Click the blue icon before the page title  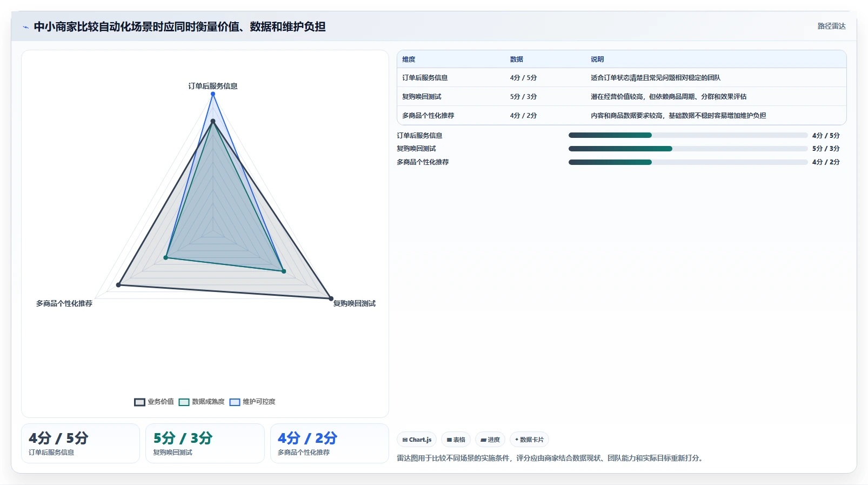(x=25, y=27)
